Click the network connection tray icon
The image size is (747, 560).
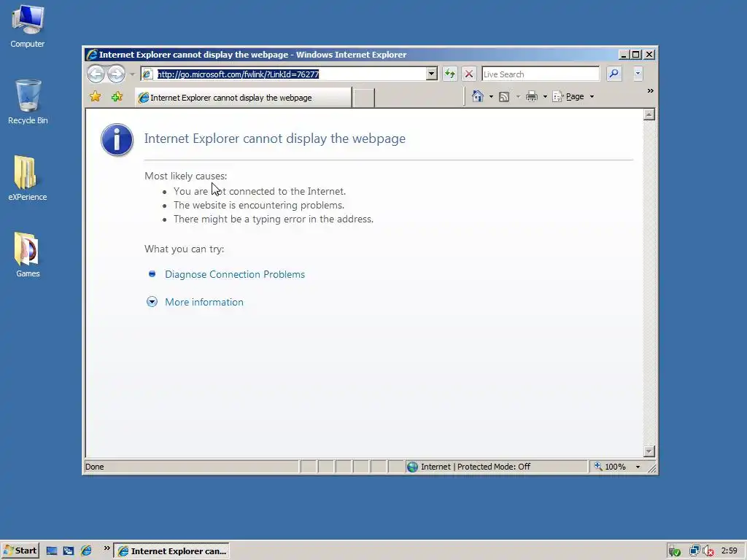coord(694,551)
